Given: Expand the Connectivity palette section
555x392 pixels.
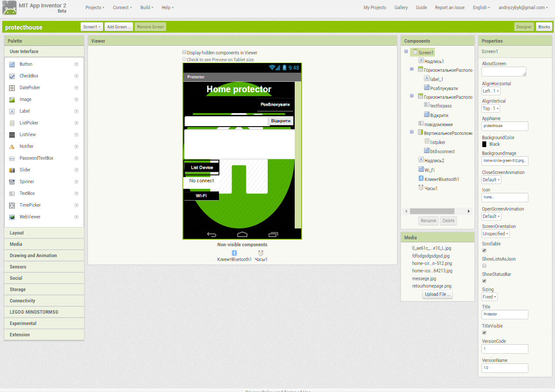Looking at the screenshot, I should pyautogui.click(x=44, y=301).
